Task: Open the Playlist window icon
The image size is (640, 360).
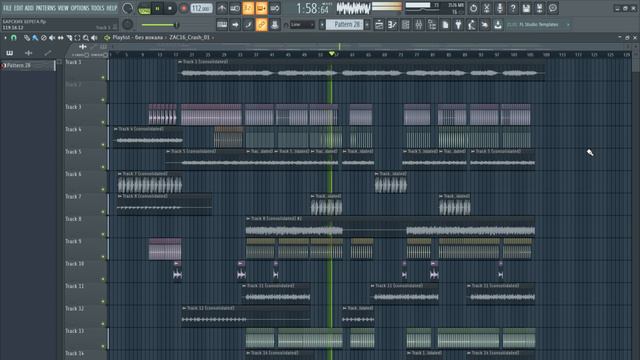Action: point(379,25)
